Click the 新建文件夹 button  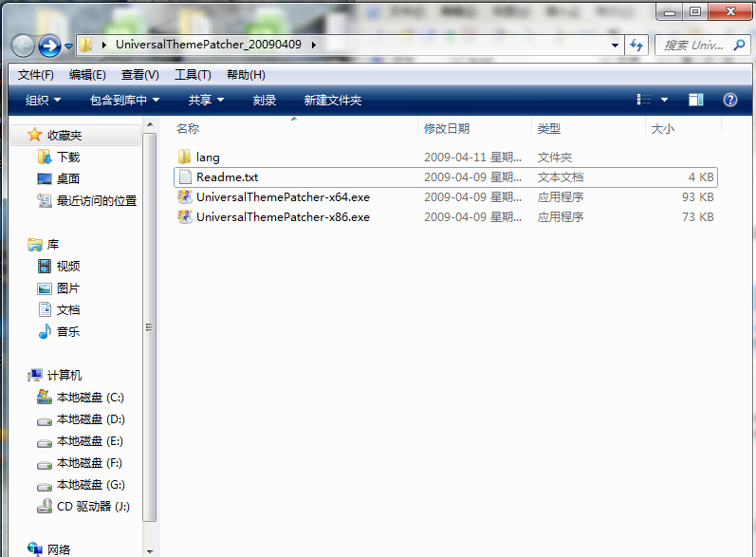[332, 100]
